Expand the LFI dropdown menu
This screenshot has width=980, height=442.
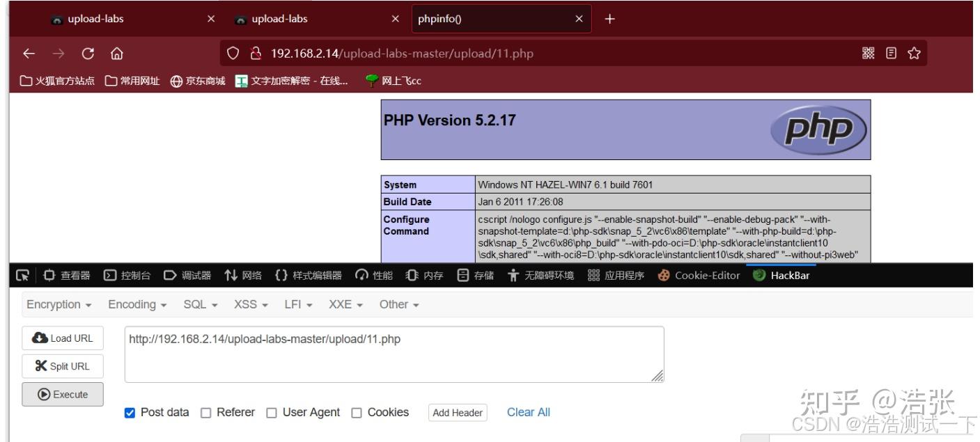click(300, 304)
